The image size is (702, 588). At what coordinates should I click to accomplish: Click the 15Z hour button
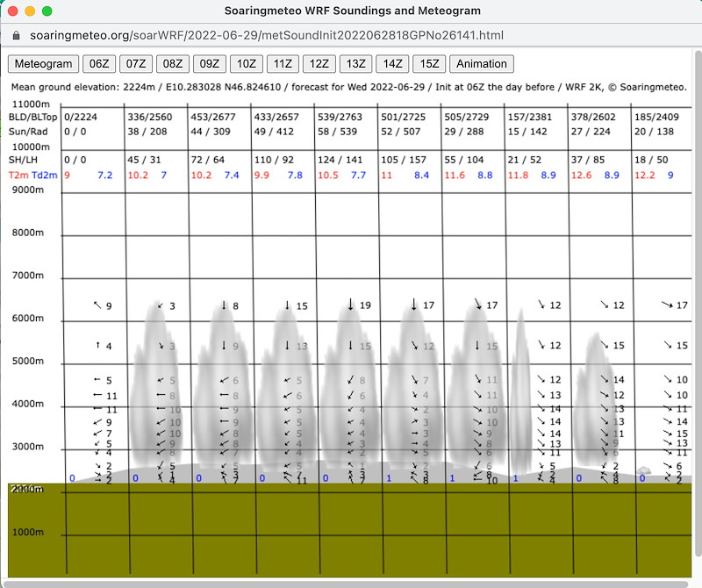pyautogui.click(x=427, y=64)
